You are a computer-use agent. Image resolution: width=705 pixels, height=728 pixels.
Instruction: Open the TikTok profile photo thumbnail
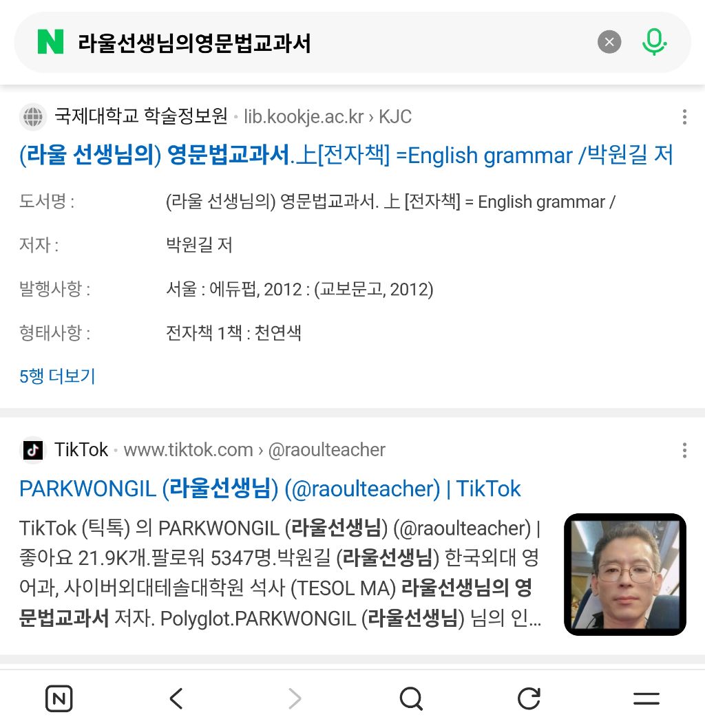pyautogui.click(x=624, y=575)
